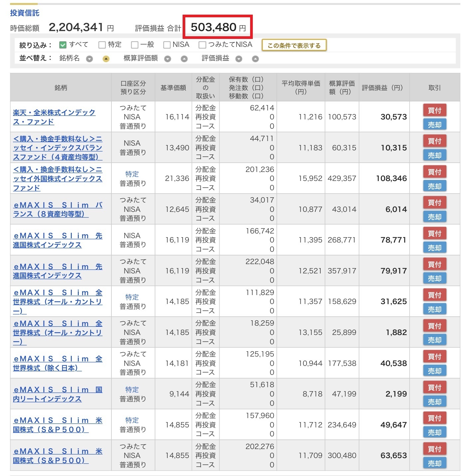Viewport: 466px width, 476px height.
Task: Sort 概算評価額 with the down arrow
Action: [168, 59]
